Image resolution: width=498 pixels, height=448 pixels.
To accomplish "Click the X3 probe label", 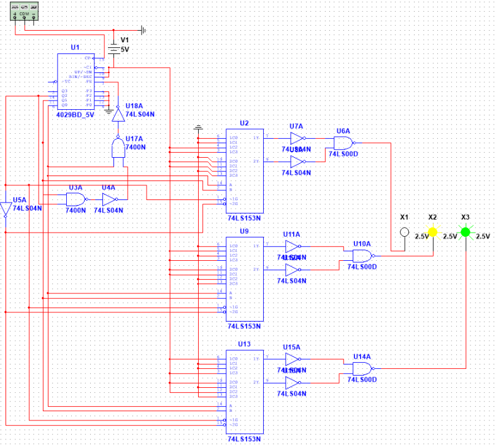I will tap(465, 217).
